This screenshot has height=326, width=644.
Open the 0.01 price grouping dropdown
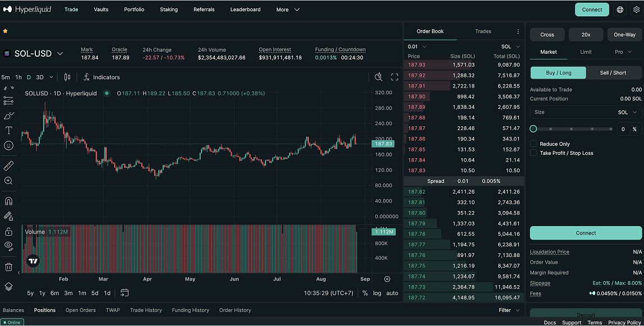417,47
